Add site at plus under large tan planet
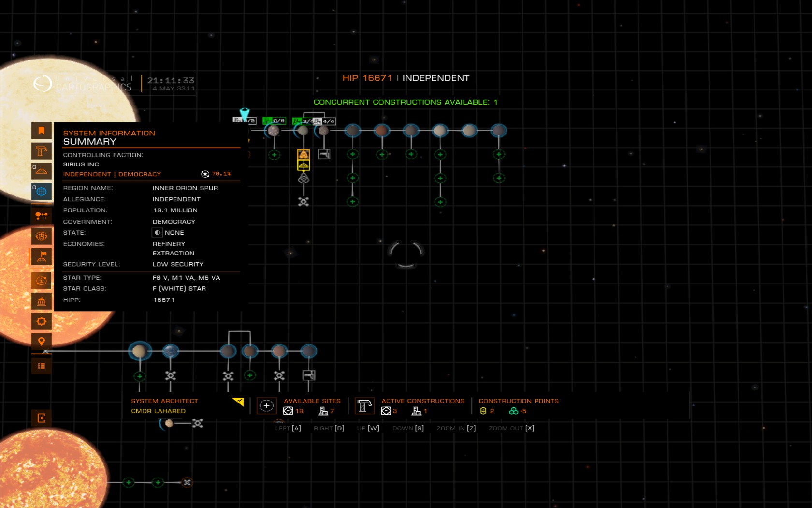 click(140, 376)
